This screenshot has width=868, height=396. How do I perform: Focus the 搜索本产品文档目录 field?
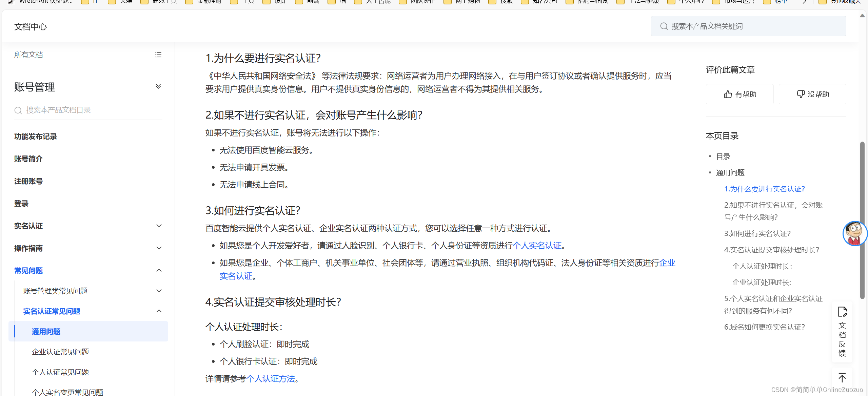point(88,110)
